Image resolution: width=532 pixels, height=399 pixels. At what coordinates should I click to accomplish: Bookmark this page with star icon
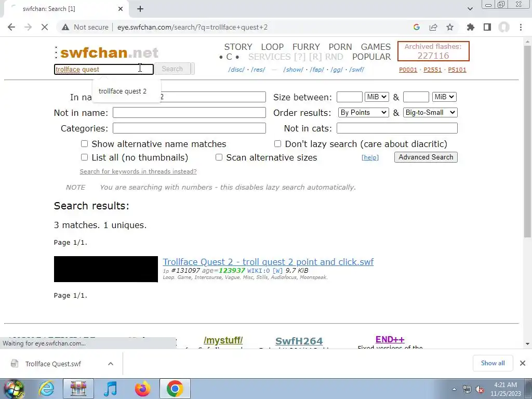(x=450, y=27)
